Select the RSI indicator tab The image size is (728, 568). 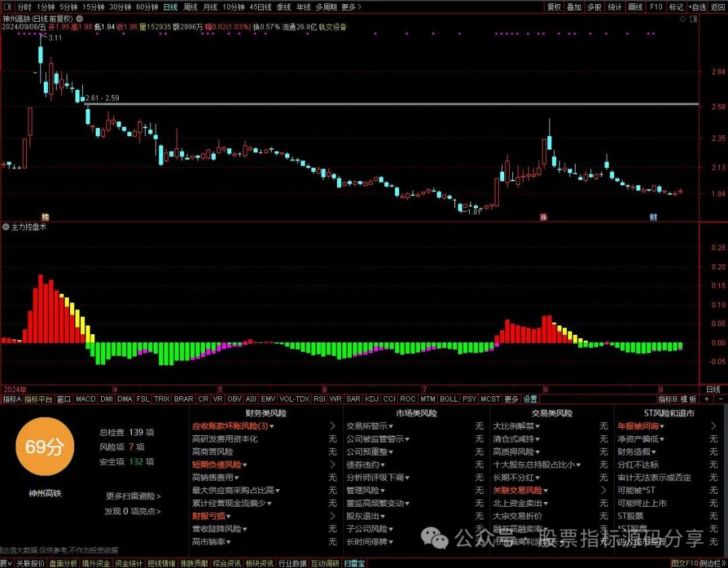[x=319, y=399]
